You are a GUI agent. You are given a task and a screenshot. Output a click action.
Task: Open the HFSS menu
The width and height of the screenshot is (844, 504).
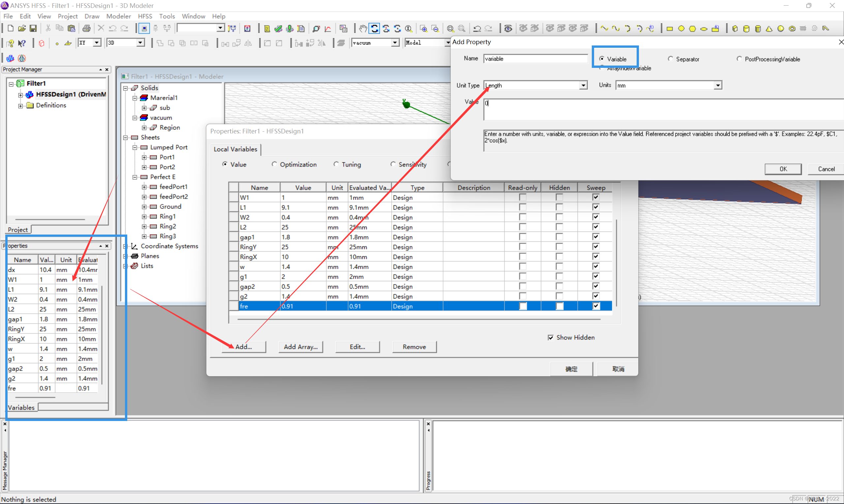coord(145,16)
